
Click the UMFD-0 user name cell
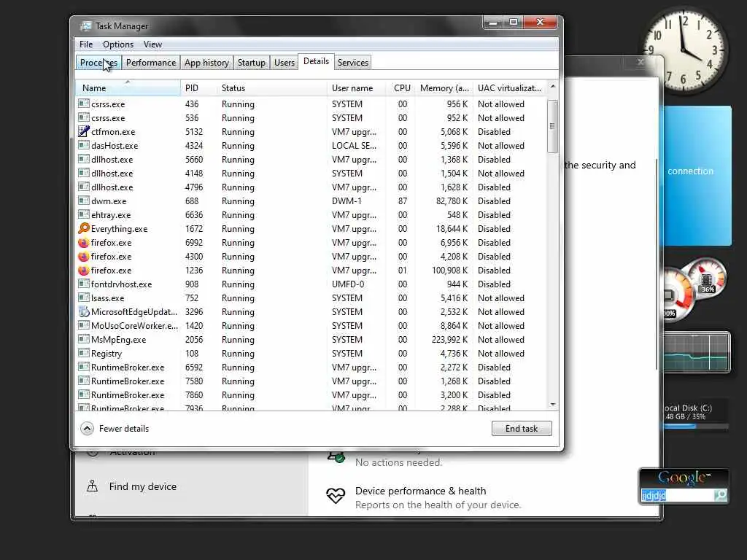(x=348, y=284)
